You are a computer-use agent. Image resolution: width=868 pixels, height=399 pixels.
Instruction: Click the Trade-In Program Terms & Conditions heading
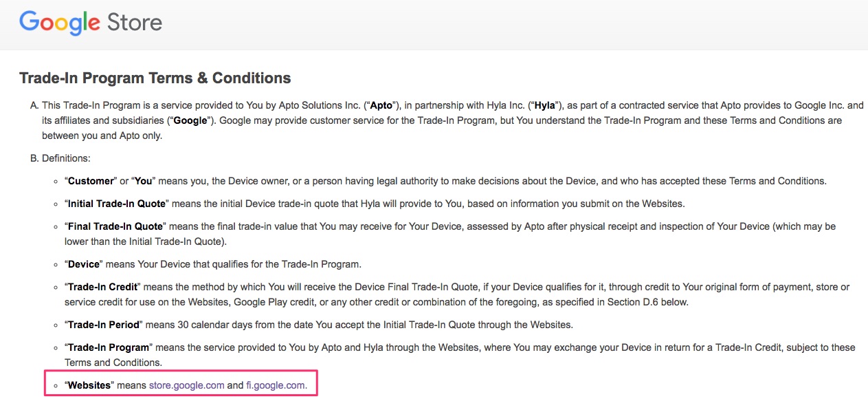click(155, 78)
